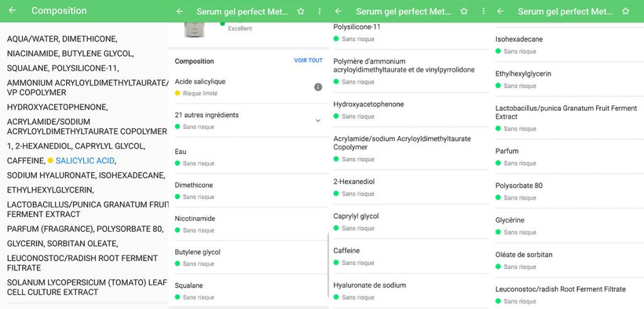Viewport: 644px width, 309px height.
Task: Go back using second screen's arrow
Action: tap(180, 11)
